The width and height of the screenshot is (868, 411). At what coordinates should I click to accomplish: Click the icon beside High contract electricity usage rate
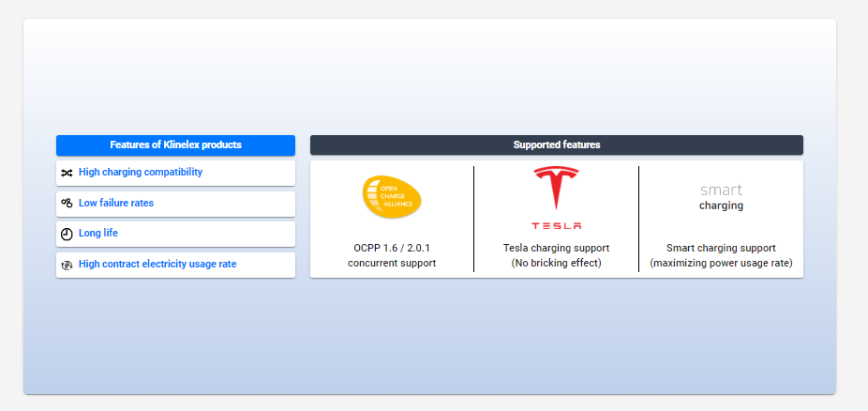(x=67, y=265)
